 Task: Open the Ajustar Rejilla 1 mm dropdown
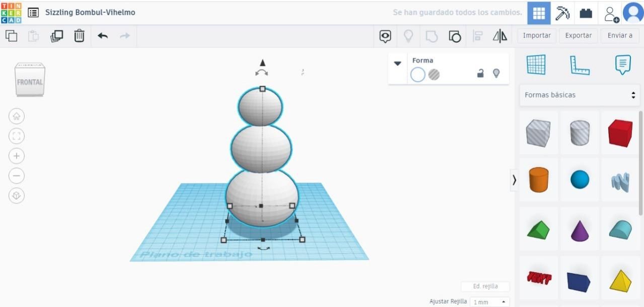(489, 302)
